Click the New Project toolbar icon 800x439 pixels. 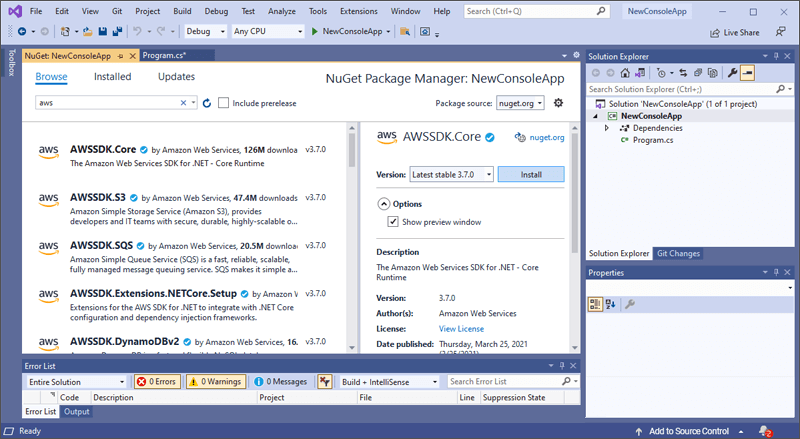(x=65, y=32)
